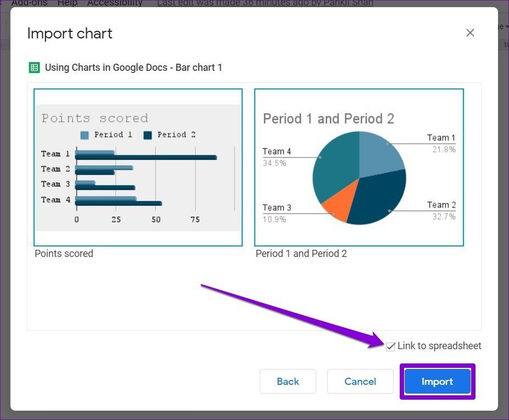509x420 pixels.
Task: Open the Help menu
Action: click(67, 3)
